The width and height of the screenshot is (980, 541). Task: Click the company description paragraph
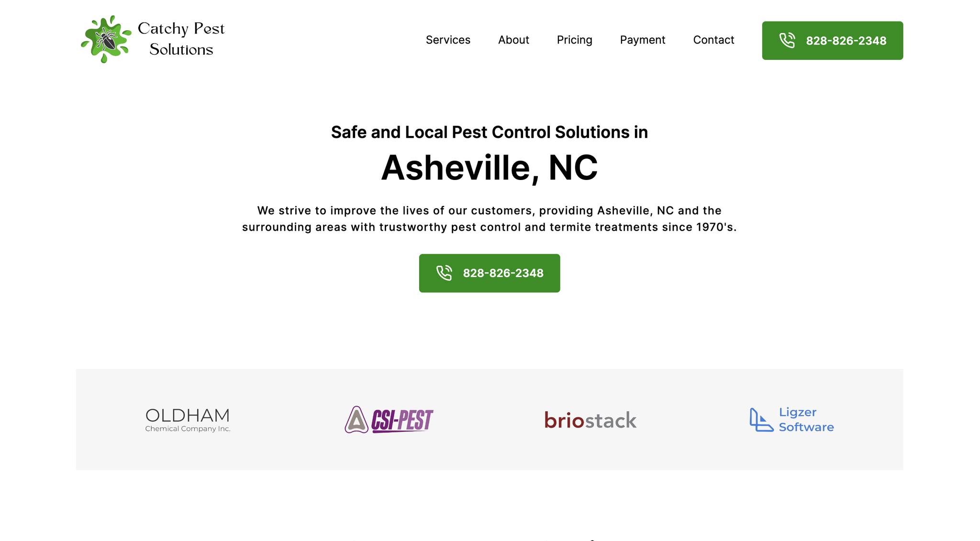coord(490,219)
